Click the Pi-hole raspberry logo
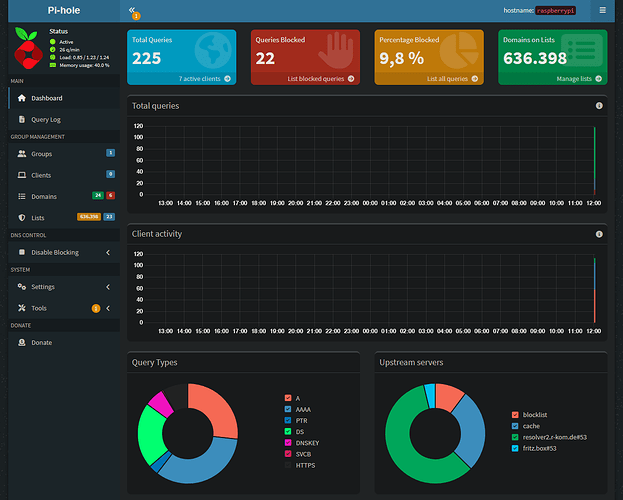 point(28,48)
